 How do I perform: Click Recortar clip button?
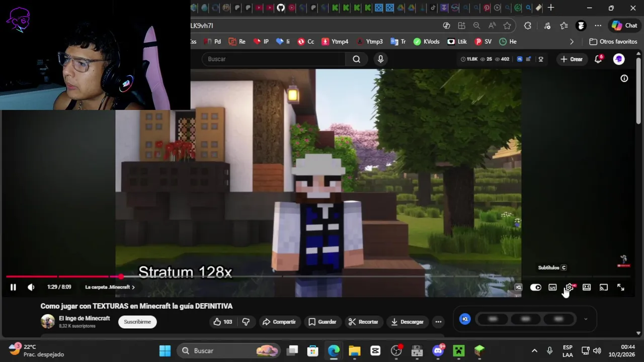pos(363,322)
